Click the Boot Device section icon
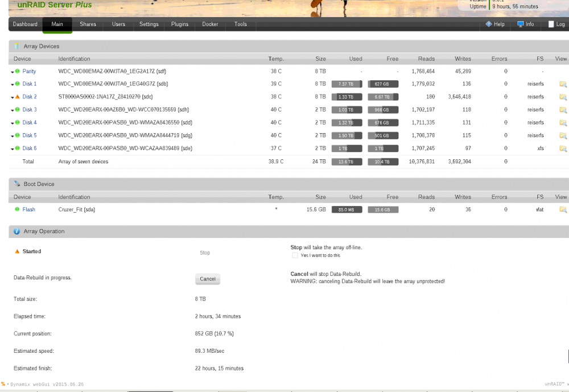This screenshot has height=392, width=569. click(x=17, y=184)
